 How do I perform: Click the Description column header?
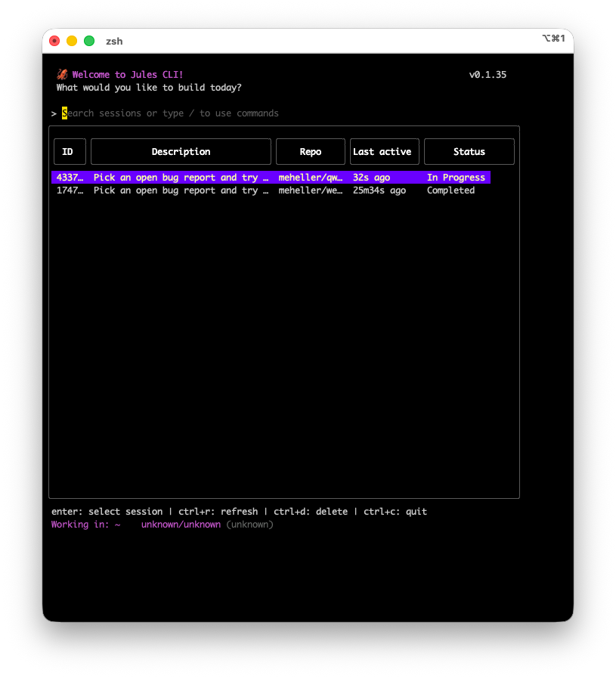[x=181, y=152]
